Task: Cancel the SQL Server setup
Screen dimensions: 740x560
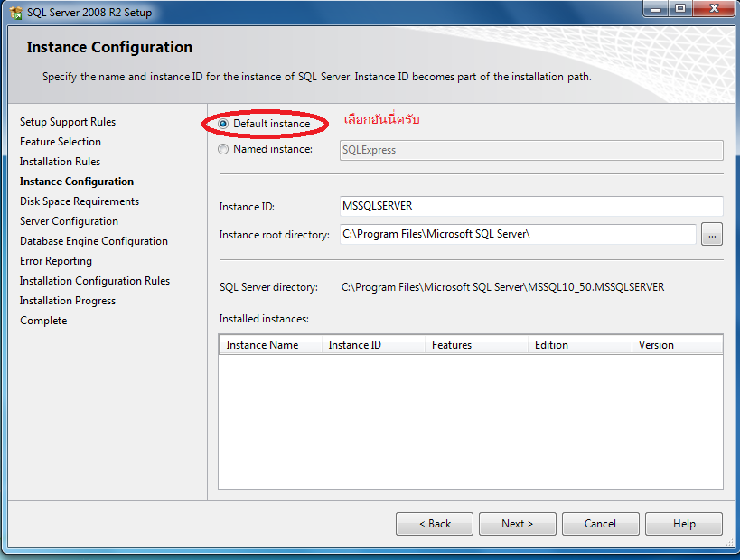Action: point(600,524)
